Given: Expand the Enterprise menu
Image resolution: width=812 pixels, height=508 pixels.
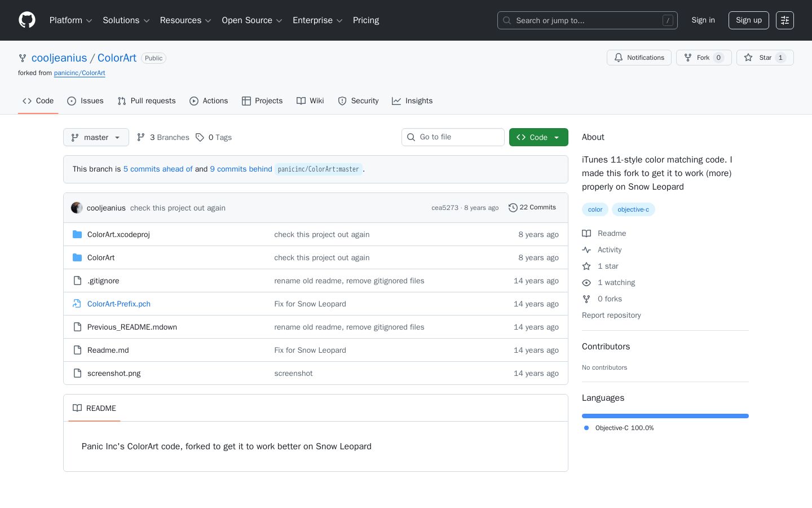Looking at the screenshot, I should pos(317,20).
